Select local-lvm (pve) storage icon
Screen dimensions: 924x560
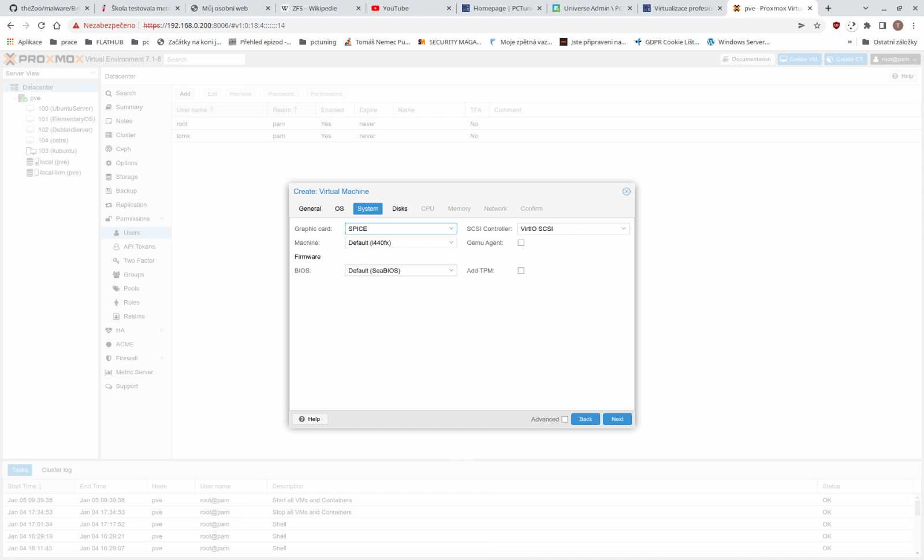coord(32,173)
